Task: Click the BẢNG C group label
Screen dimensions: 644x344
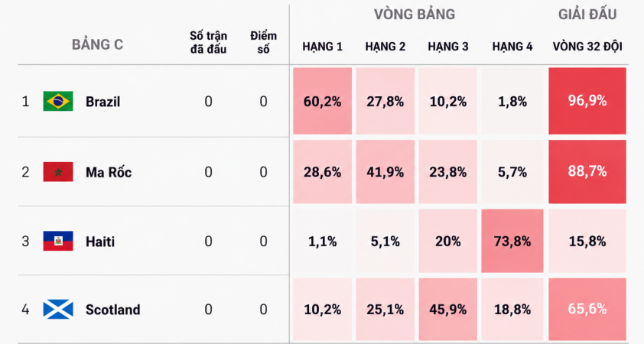Action: point(97,44)
